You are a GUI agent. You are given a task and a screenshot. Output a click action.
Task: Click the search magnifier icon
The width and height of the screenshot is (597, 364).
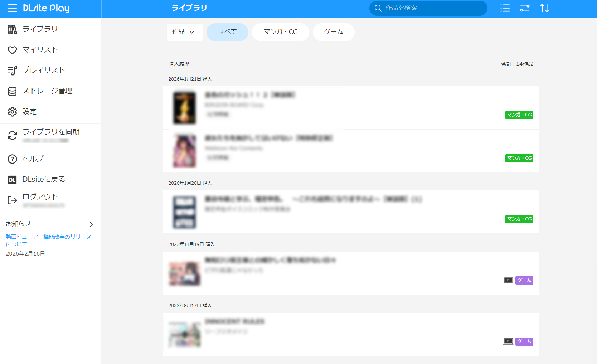378,8
